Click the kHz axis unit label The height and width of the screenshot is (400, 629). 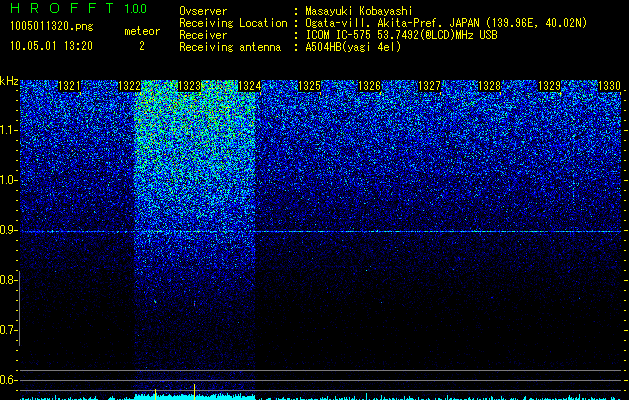pos(9,81)
